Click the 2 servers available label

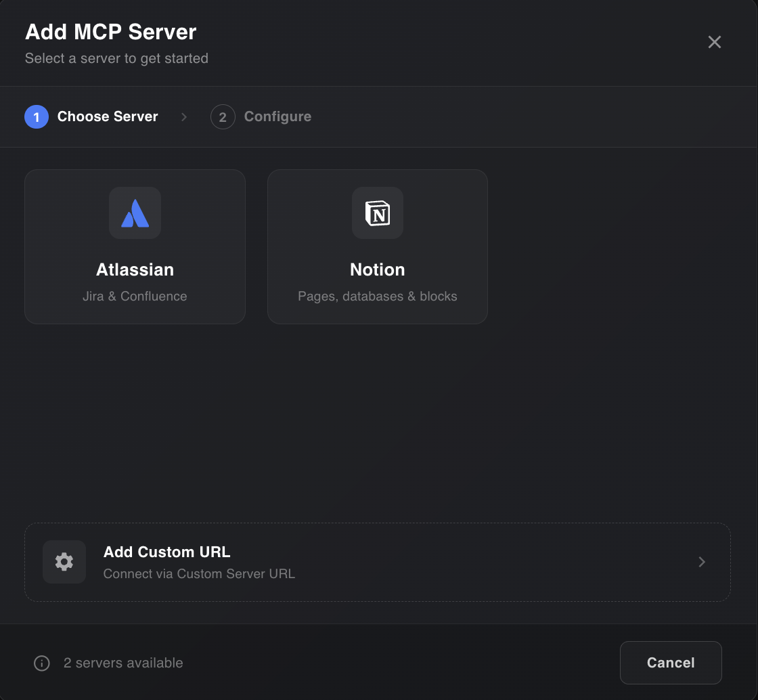tap(124, 663)
